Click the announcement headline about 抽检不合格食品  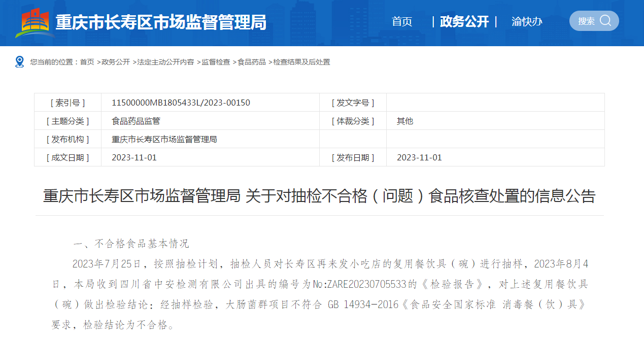pos(319,196)
